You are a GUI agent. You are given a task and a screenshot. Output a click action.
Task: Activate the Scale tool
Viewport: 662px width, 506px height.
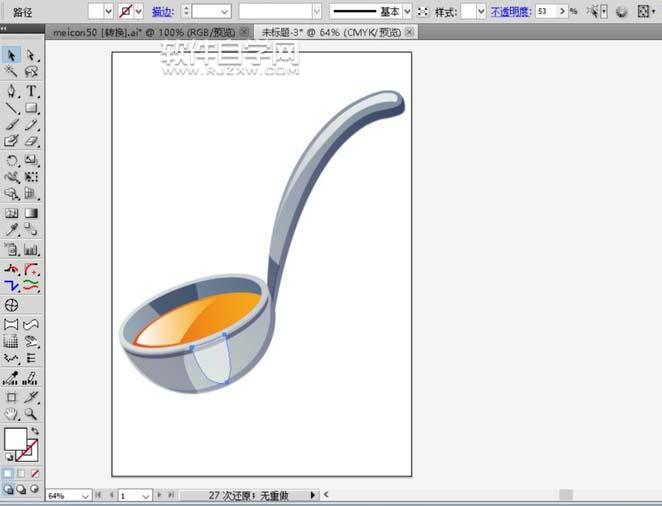point(31,160)
